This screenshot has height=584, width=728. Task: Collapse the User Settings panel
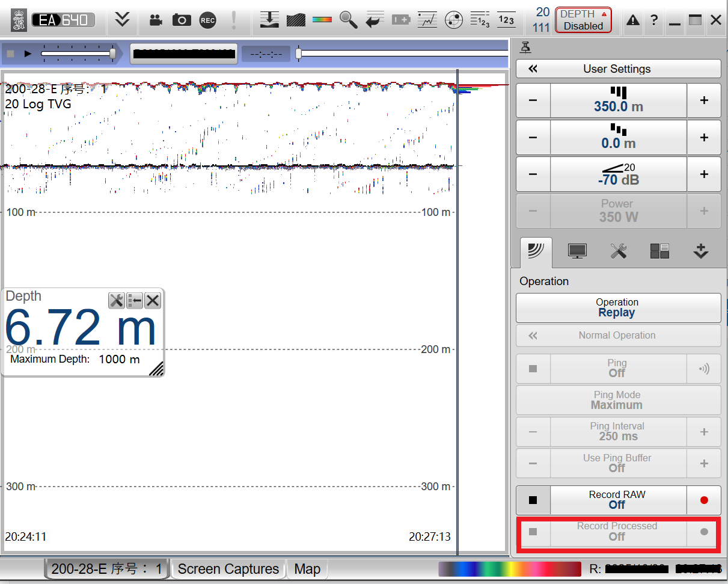point(617,69)
